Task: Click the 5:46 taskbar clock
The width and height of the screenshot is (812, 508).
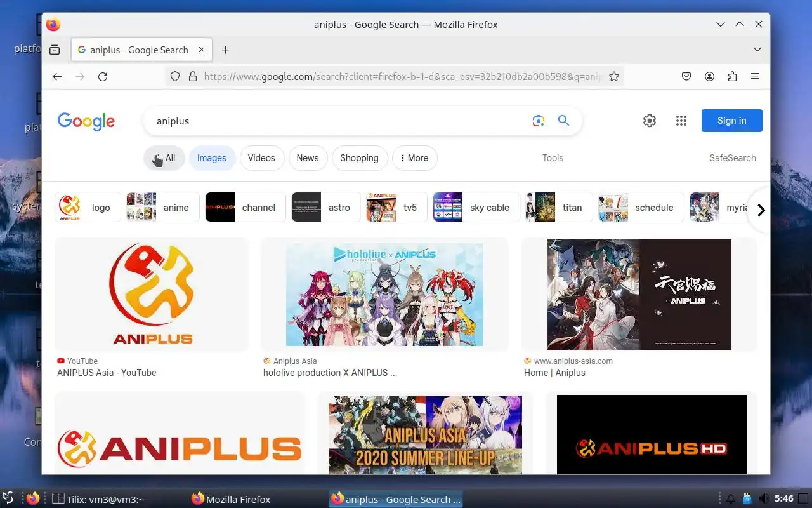Action: pyautogui.click(x=784, y=499)
